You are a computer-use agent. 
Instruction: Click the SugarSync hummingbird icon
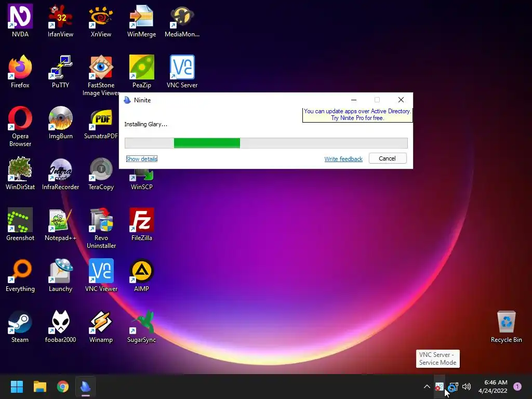coord(141,326)
